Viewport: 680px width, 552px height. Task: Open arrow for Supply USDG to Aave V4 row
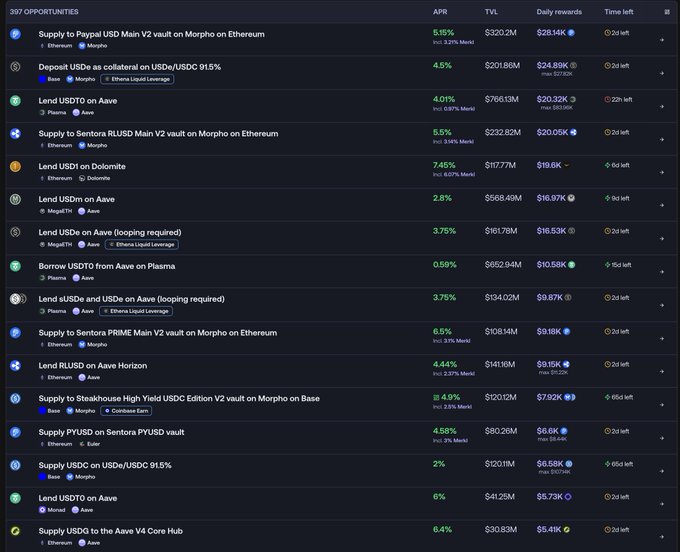click(x=662, y=537)
